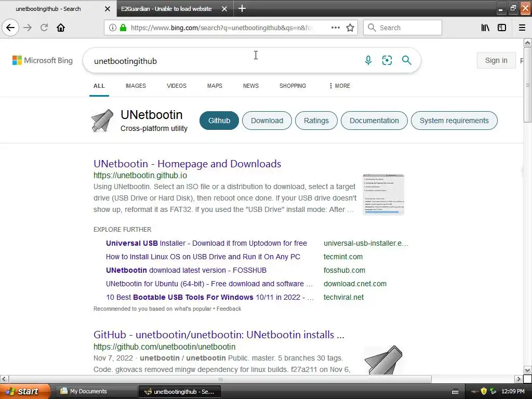The width and height of the screenshot is (532, 399).
Task: Click the Microsoft Bing logo
Action: pos(43,60)
